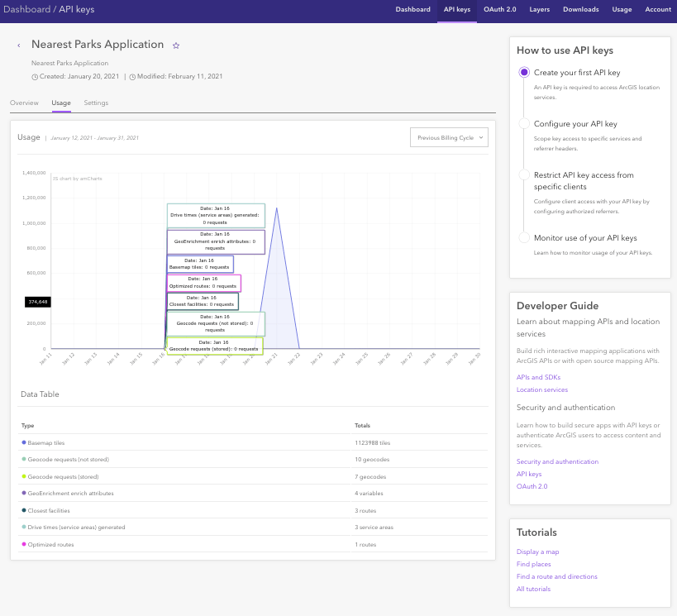Click the Geocode requests (stored) legend dot
Image resolution: width=677 pixels, height=616 pixels.
pyautogui.click(x=24, y=477)
